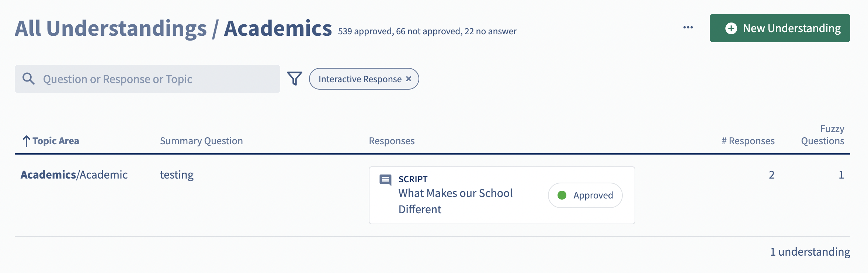Click the New Understanding button
868x273 pixels.
780,28
